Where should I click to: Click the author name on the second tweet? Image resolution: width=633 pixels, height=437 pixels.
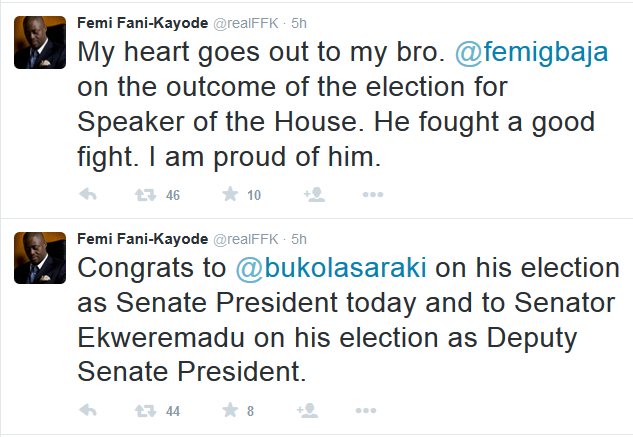[139, 239]
